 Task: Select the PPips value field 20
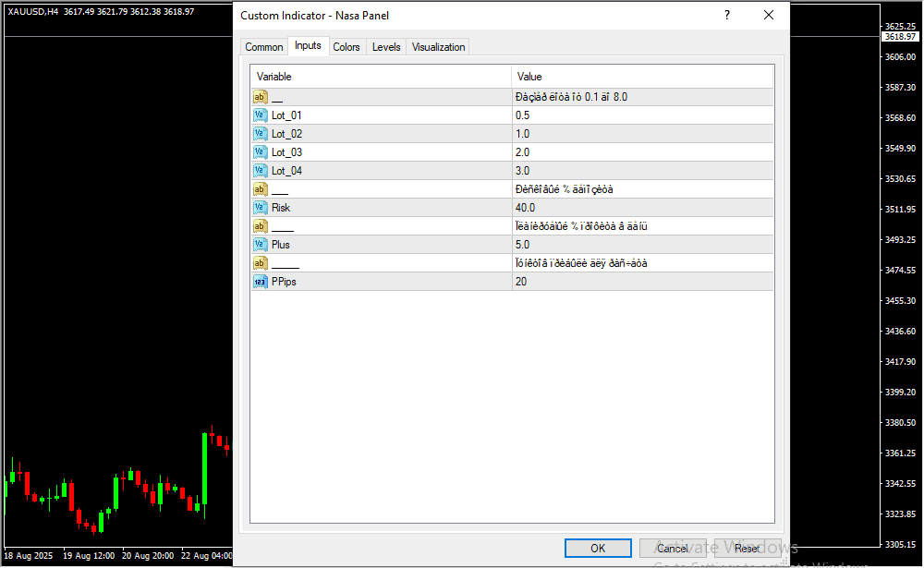pos(642,282)
